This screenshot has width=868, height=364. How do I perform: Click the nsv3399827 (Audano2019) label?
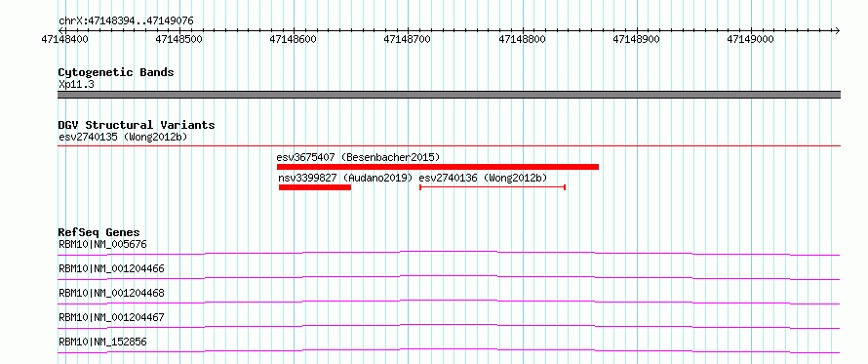(x=346, y=178)
